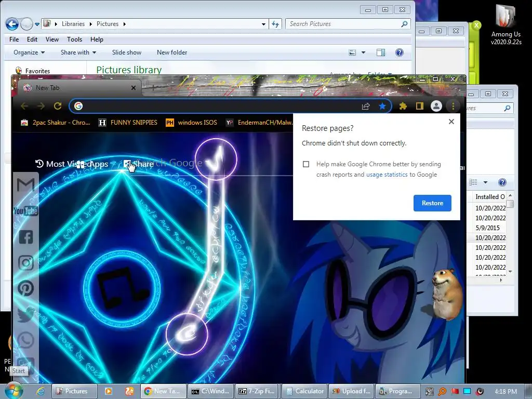Click refresh button beside Explorer address bar

coord(275,24)
